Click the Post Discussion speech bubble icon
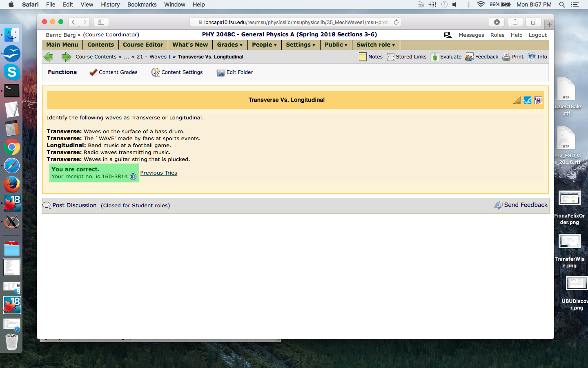 pos(47,205)
